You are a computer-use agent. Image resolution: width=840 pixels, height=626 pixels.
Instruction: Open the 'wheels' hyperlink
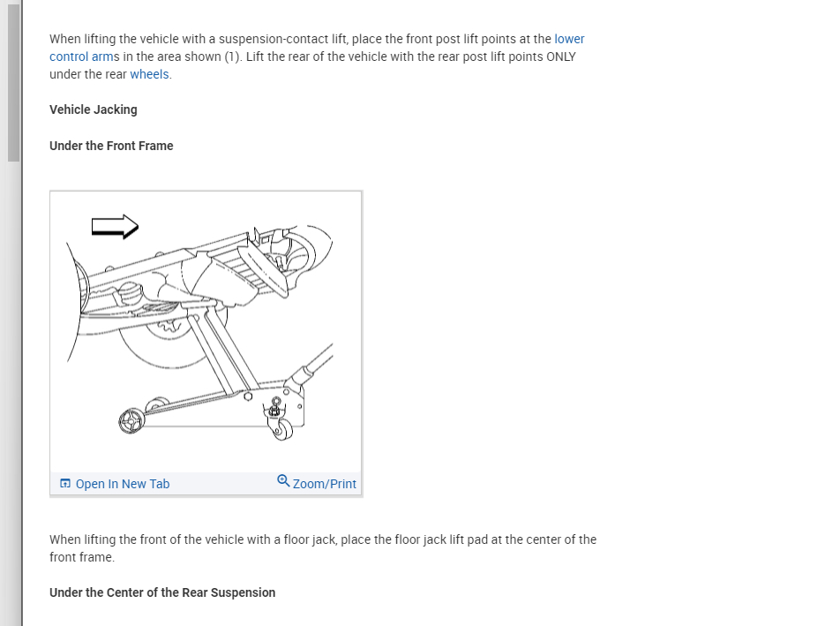(149, 74)
